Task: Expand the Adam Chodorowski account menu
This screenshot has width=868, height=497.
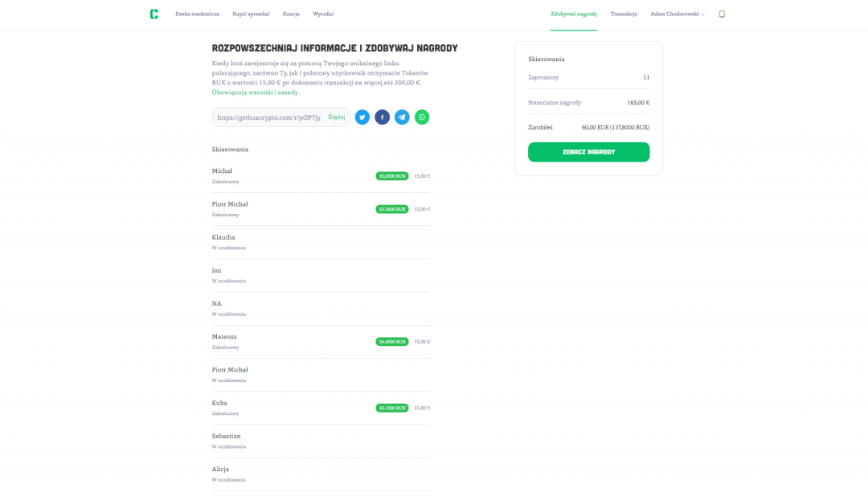Action: [677, 14]
